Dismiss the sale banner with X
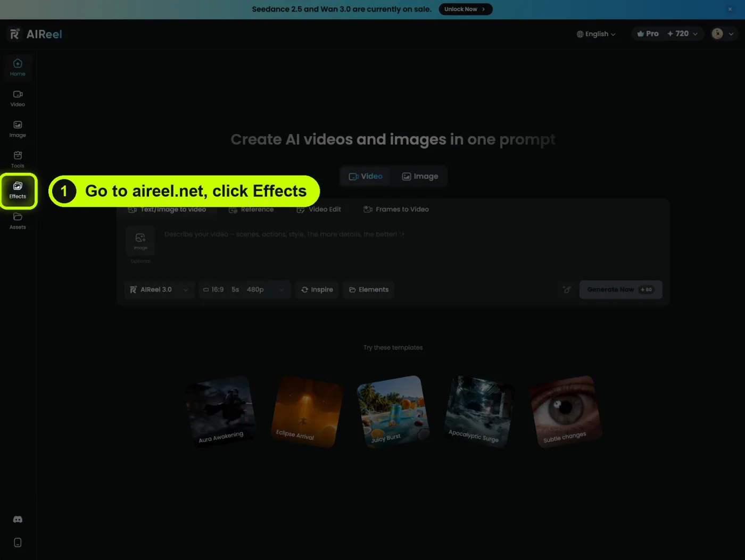Image resolution: width=745 pixels, height=560 pixels. point(730,9)
